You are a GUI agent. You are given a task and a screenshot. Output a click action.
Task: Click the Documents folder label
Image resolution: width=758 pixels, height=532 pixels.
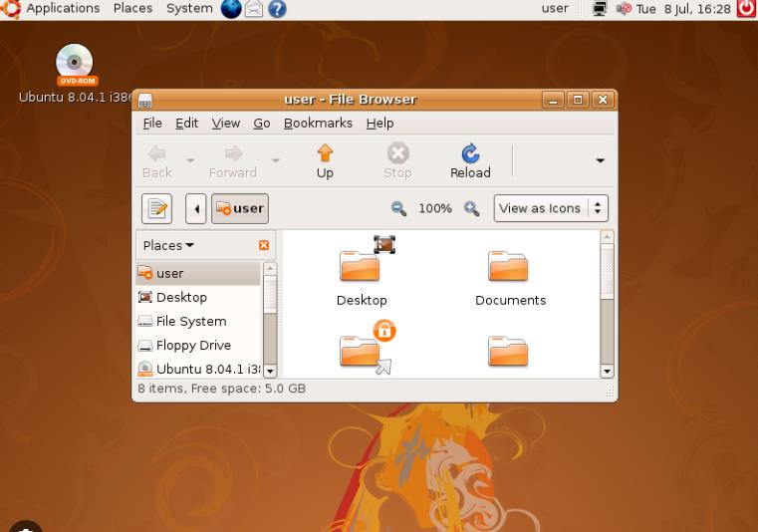tap(511, 300)
